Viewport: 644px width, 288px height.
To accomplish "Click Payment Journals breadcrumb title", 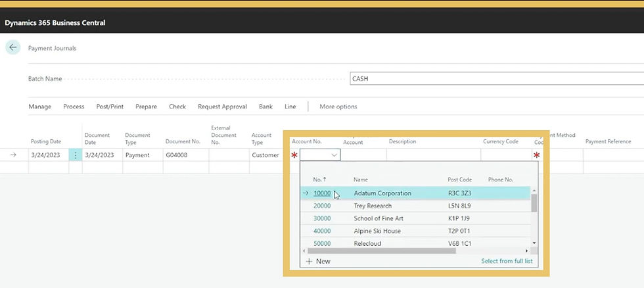I will click(x=52, y=48).
